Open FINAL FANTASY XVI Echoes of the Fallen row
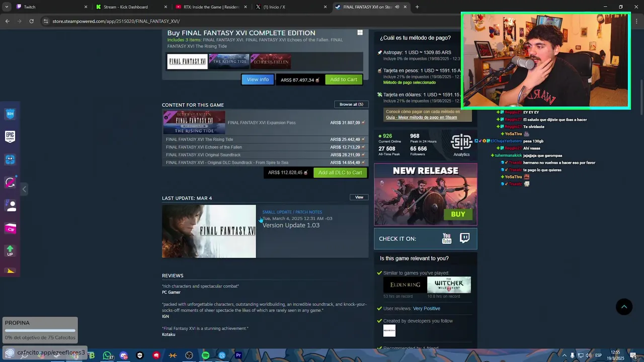 coord(265,147)
